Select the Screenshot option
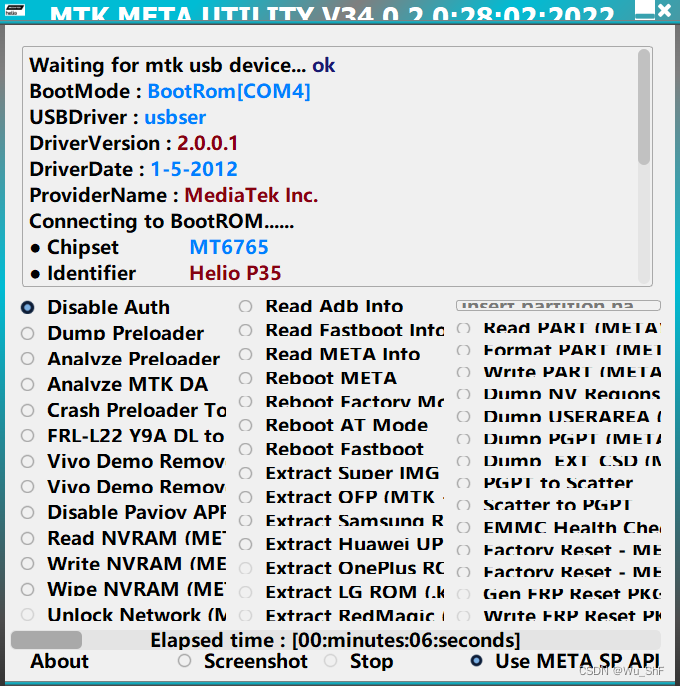The height and width of the screenshot is (686, 680). click(243, 662)
